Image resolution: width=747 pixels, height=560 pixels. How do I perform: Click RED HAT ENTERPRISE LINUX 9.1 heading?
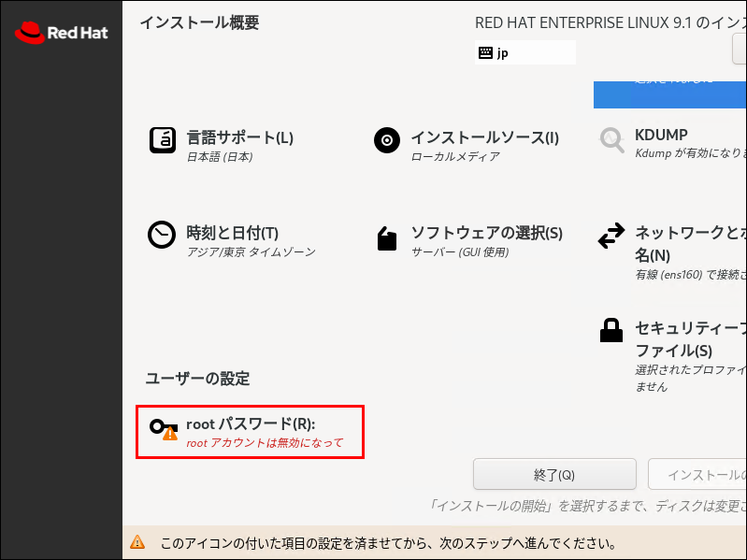[x=611, y=22]
